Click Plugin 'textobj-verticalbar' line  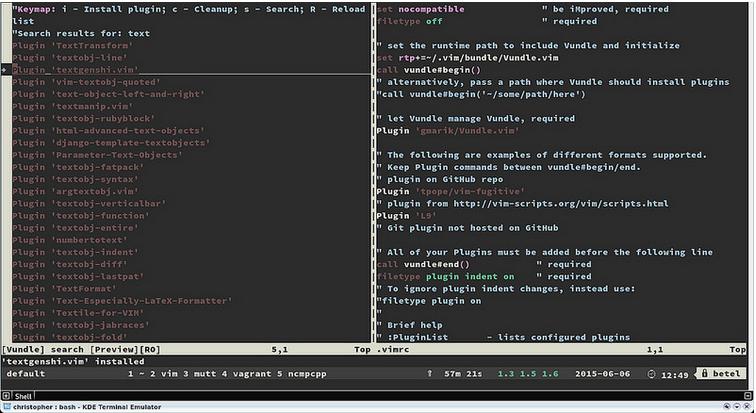point(89,204)
